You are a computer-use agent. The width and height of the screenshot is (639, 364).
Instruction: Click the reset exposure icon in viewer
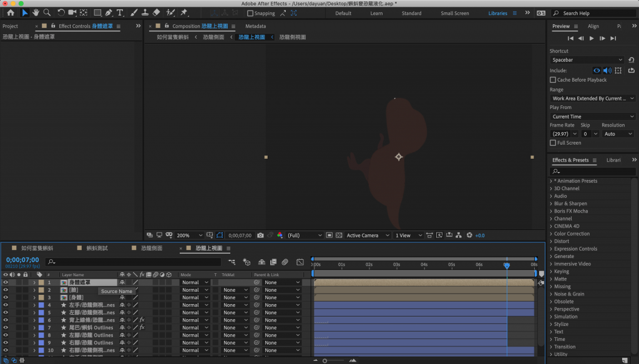tap(469, 236)
